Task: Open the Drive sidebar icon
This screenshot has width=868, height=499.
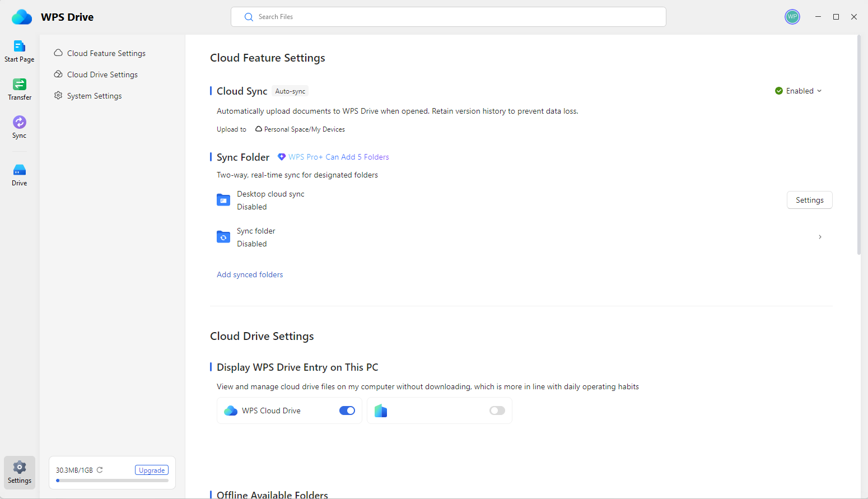Action: [20, 170]
